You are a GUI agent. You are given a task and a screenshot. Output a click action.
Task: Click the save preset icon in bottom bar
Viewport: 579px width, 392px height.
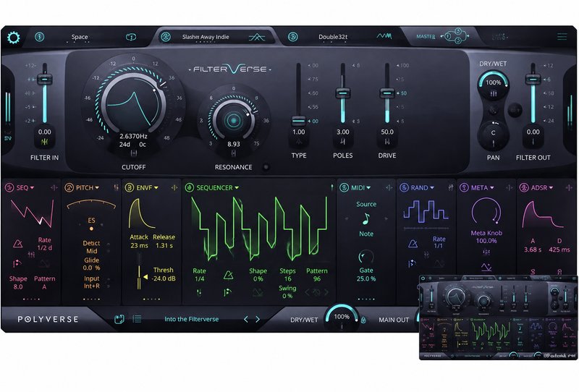[119, 319]
